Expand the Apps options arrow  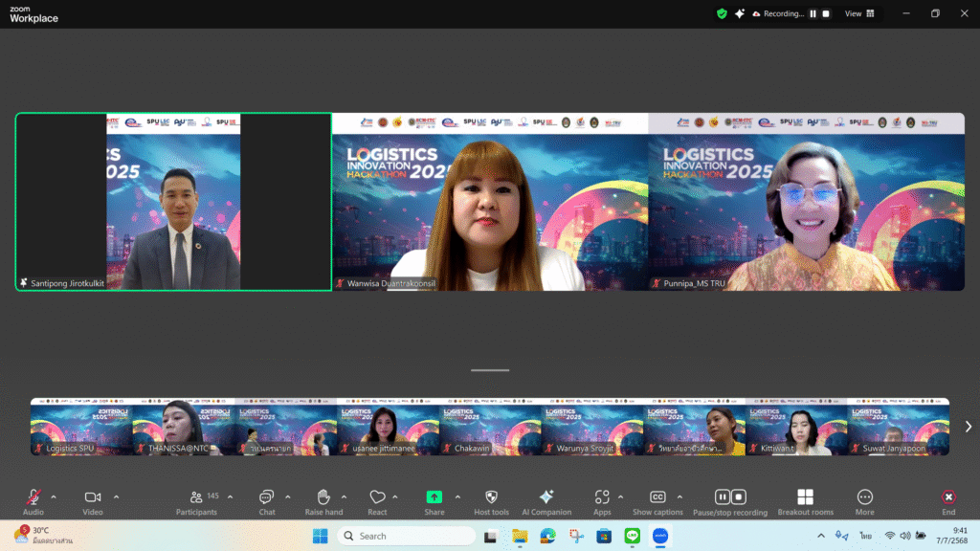[620, 497]
